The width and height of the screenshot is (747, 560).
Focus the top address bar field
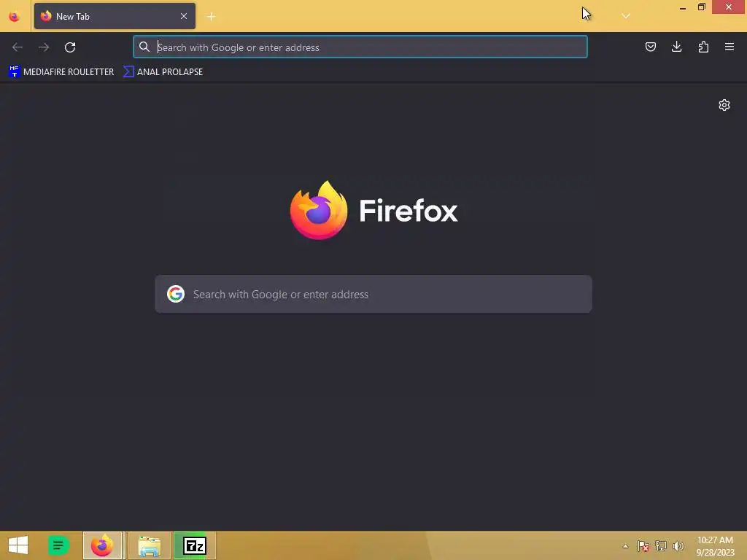360,47
